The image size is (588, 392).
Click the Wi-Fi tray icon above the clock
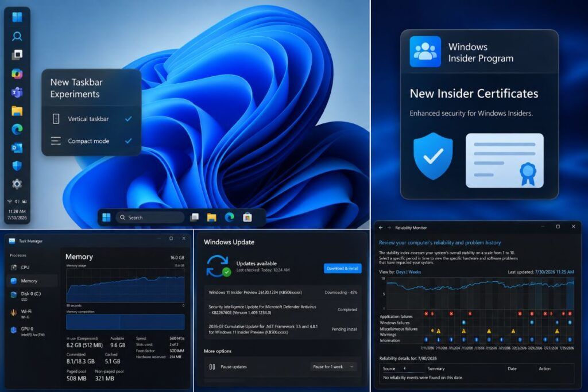tap(10, 201)
